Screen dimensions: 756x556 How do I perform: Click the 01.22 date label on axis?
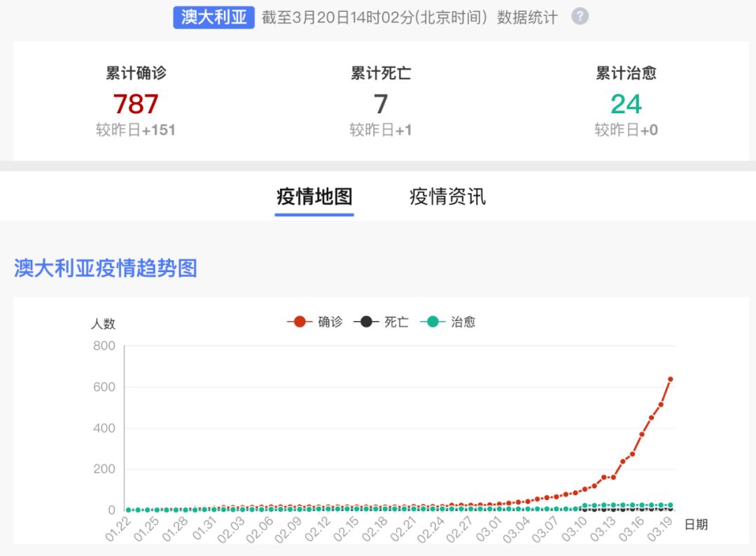(x=118, y=529)
